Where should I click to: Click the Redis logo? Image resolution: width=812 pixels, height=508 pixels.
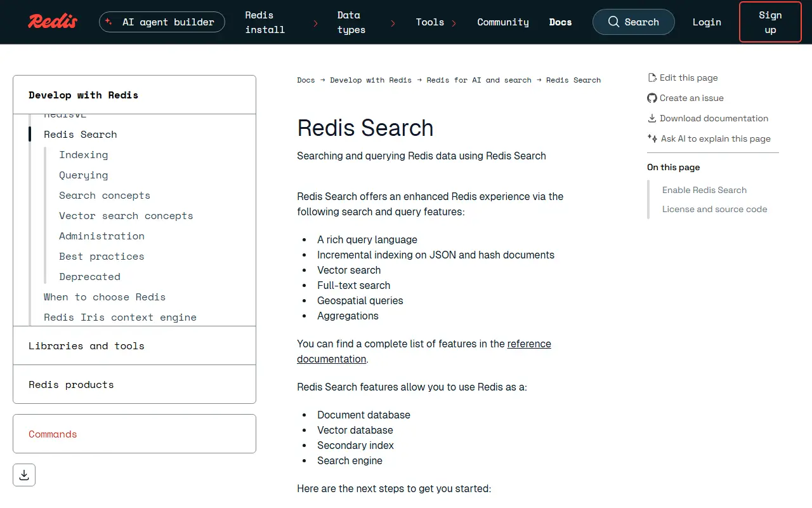click(53, 22)
